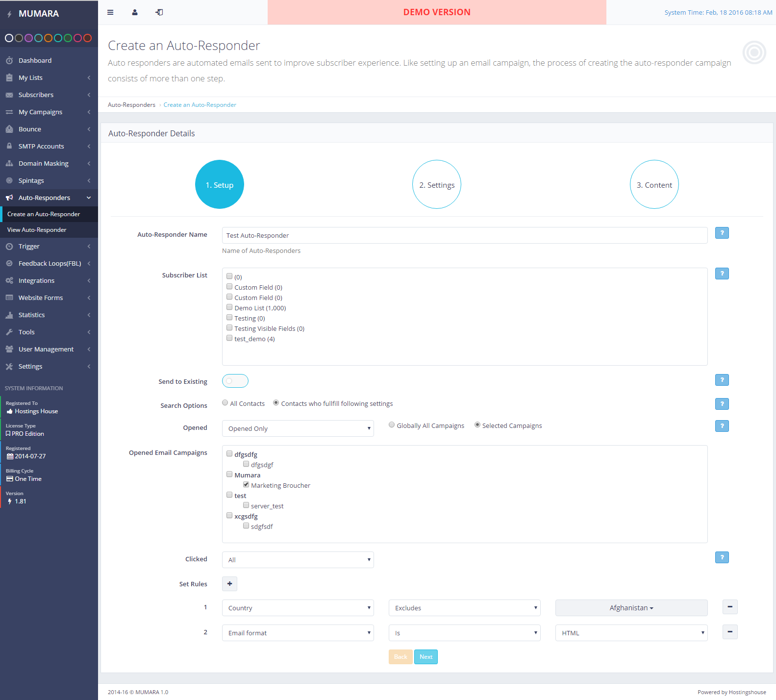Click help icon beside Send to Existing

click(x=722, y=380)
